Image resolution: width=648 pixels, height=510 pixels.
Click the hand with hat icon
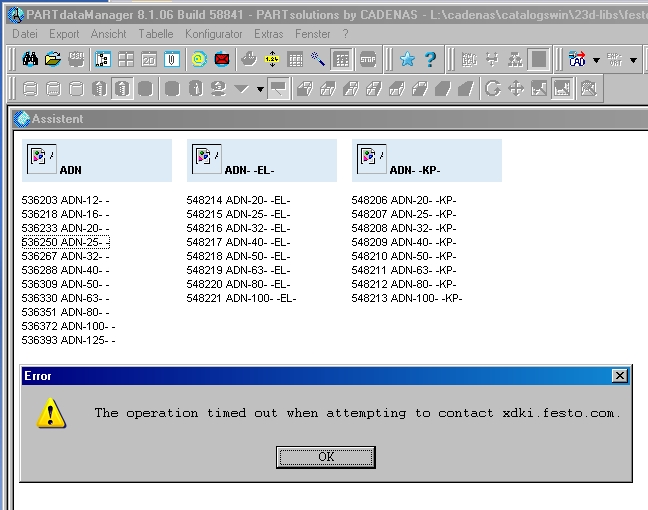pyautogui.click(x=249, y=60)
